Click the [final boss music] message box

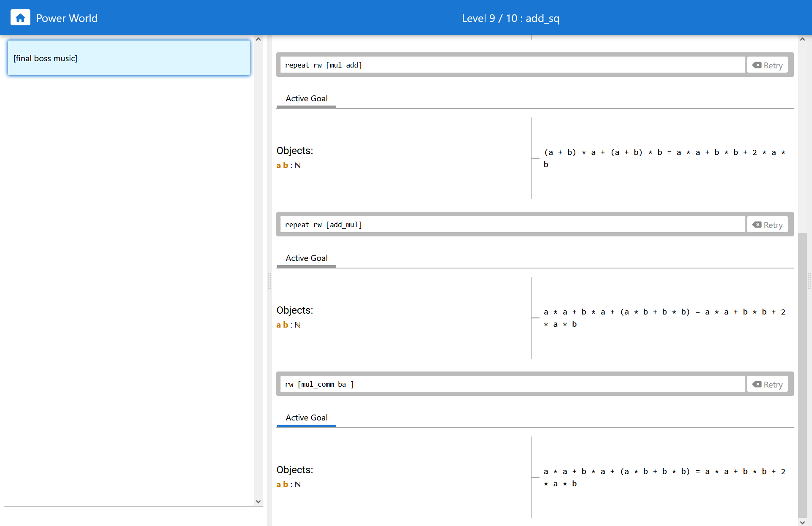129,58
